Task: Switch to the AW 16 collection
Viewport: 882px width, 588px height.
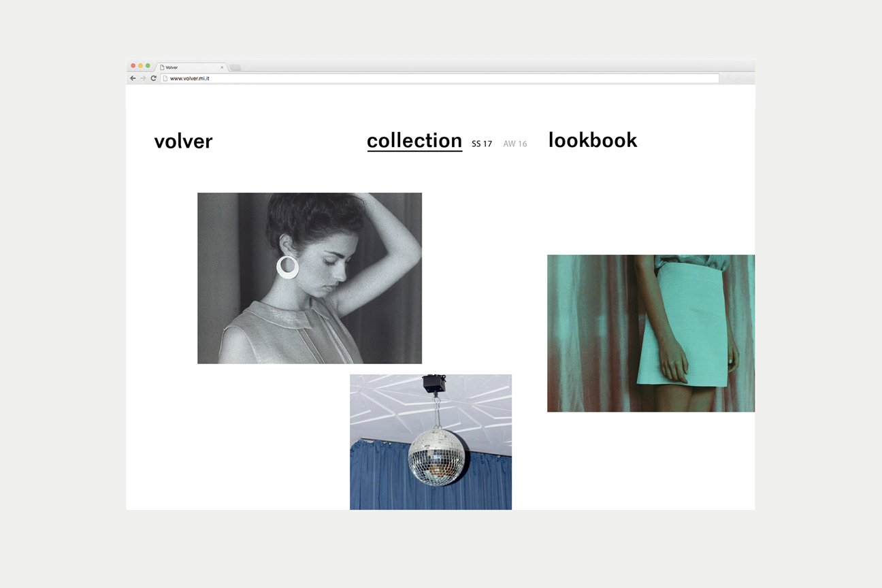Action: (515, 144)
